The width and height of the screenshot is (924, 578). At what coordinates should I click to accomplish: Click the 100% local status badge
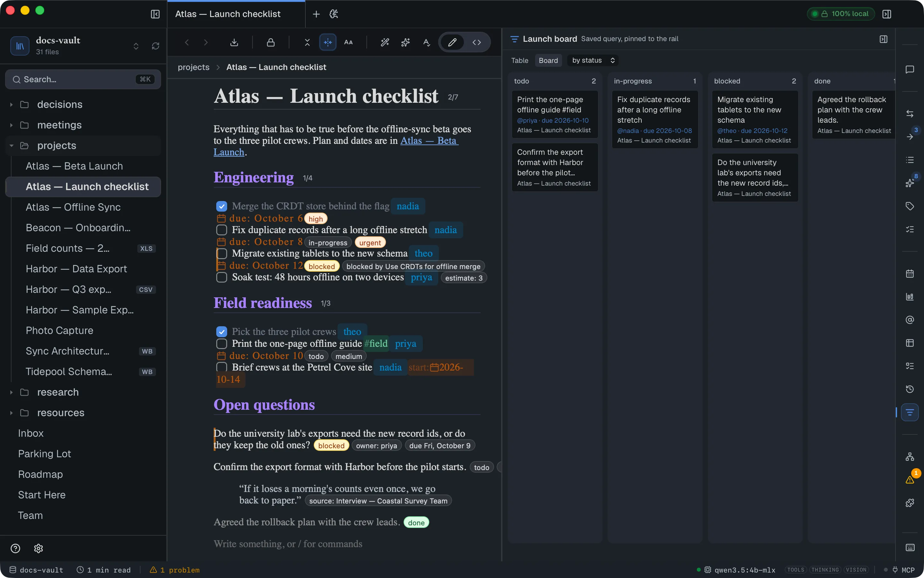[841, 14]
